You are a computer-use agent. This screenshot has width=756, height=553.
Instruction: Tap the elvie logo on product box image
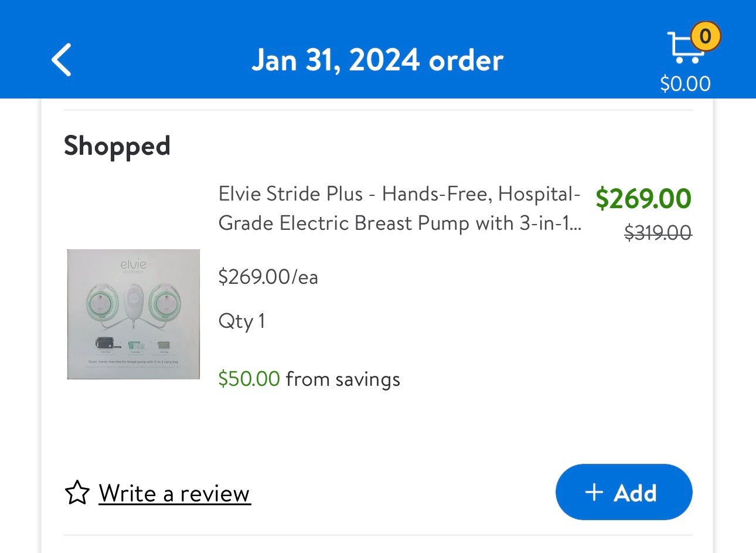coord(134,265)
